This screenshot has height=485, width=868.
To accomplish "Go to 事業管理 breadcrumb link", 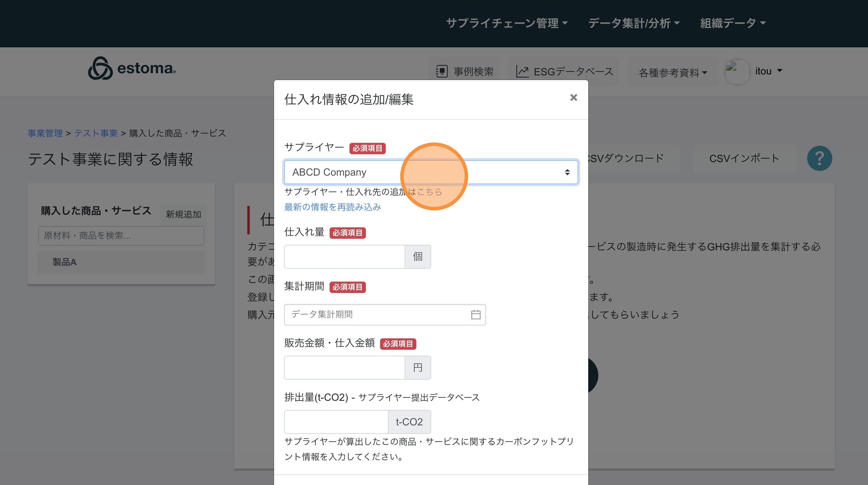I will (x=45, y=133).
